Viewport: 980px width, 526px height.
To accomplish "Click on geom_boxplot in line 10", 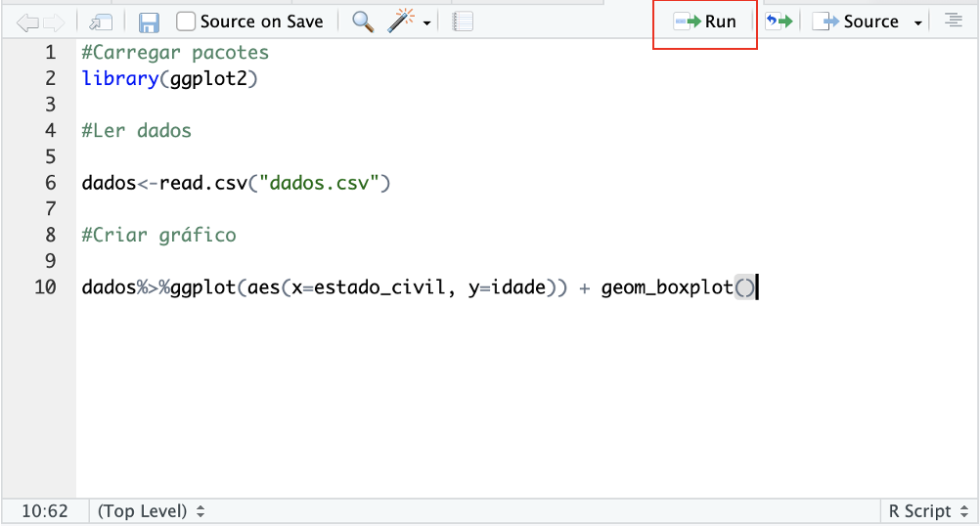I will tap(667, 287).
